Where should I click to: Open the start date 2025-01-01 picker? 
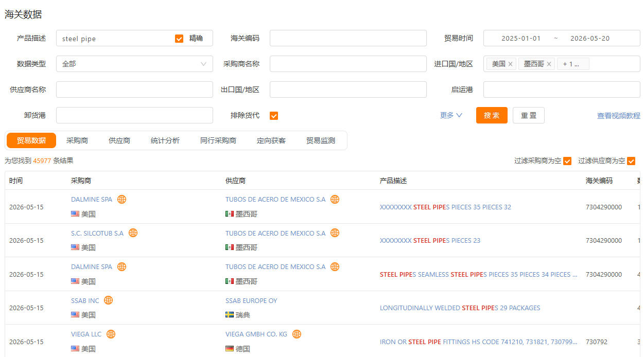521,39
